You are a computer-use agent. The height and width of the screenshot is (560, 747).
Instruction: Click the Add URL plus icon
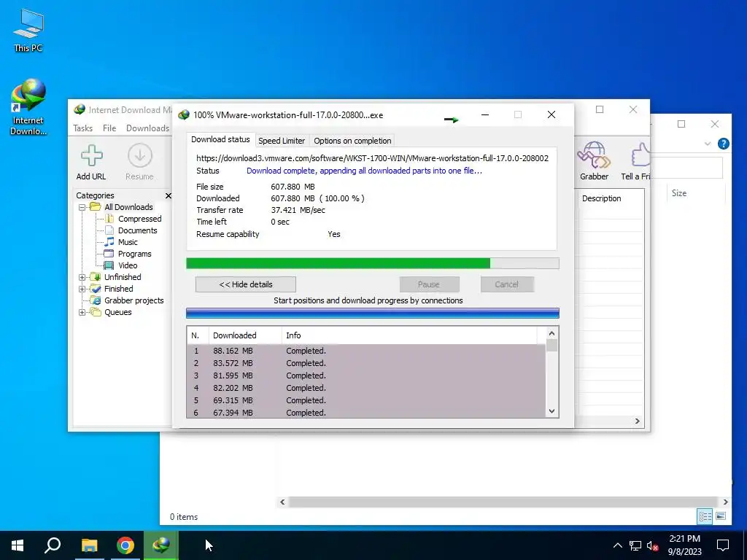point(91,155)
